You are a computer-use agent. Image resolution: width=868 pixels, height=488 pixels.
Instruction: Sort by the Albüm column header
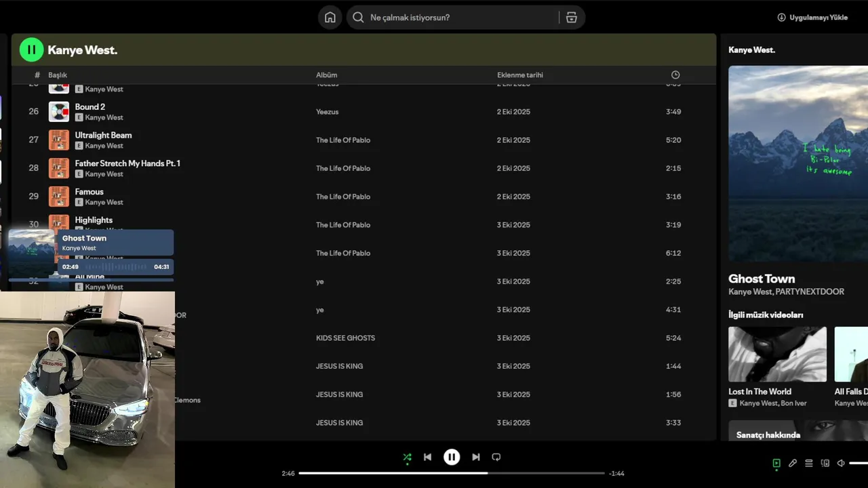tap(326, 75)
